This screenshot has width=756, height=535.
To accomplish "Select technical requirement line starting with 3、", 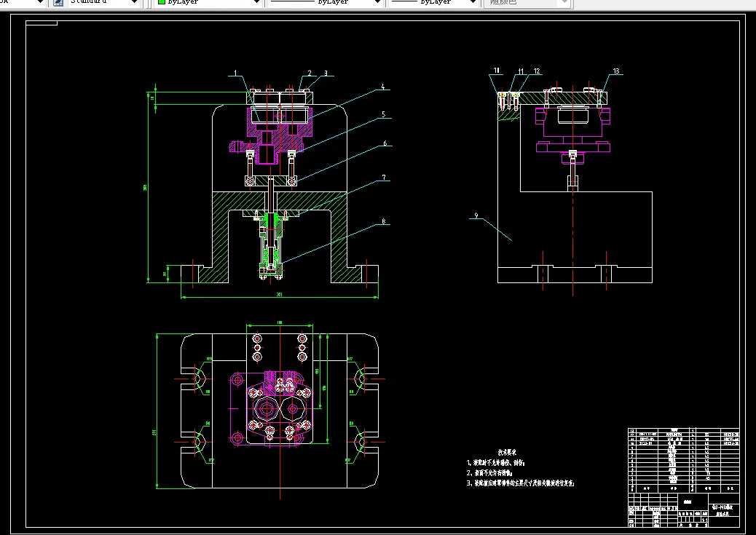I will [520, 483].
